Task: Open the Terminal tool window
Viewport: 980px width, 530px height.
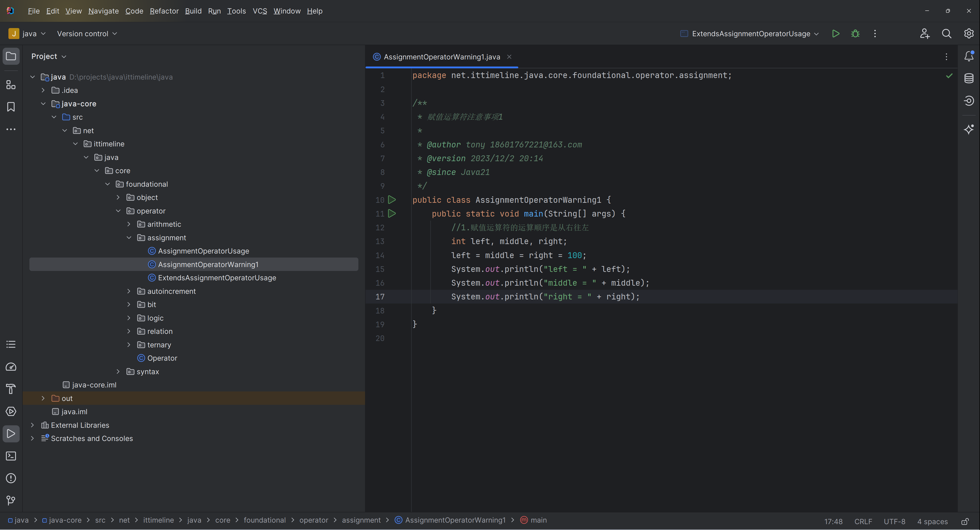Action: tap(11, 456)
